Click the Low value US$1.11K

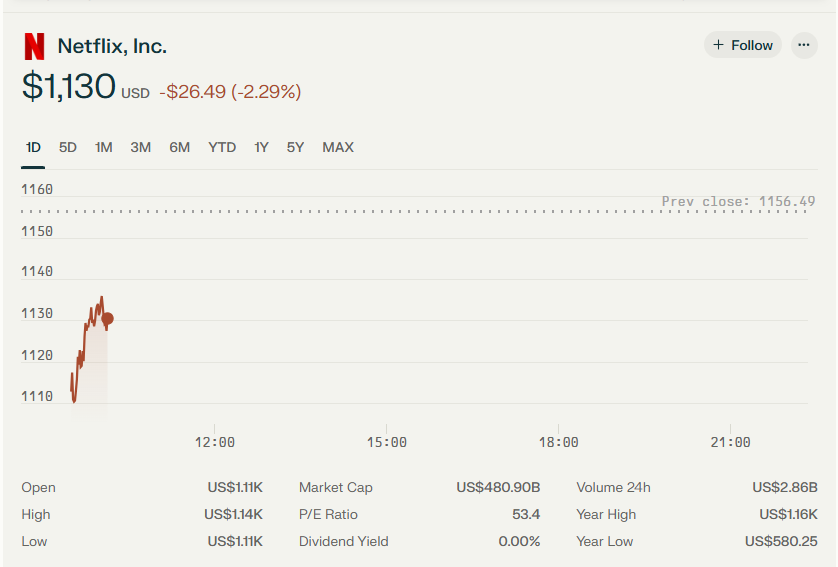click(235, 541)
